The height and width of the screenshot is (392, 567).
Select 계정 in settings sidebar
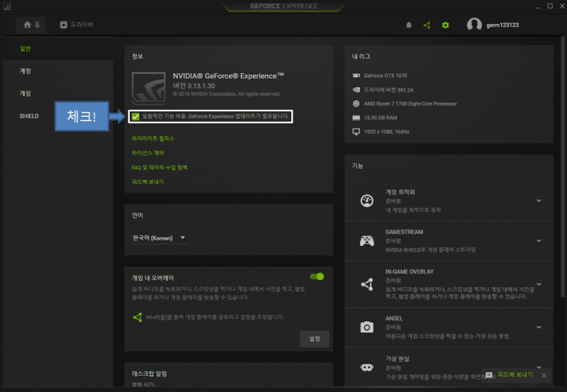tap(26, 71)
